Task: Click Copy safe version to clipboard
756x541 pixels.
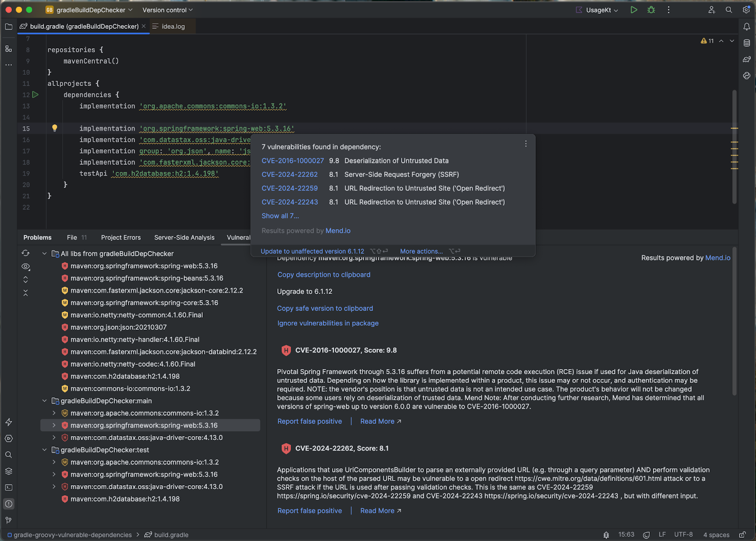Action: [325, 308]
